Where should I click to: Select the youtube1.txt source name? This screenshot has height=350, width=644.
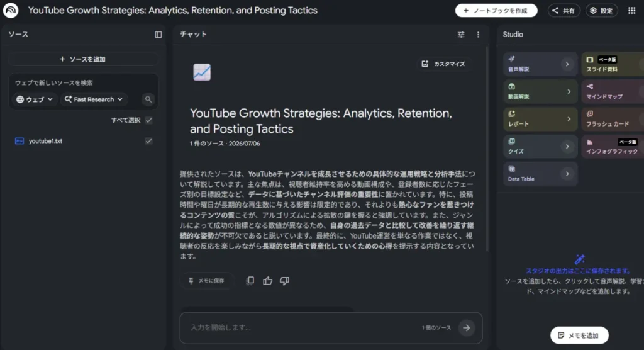(45, 141)
